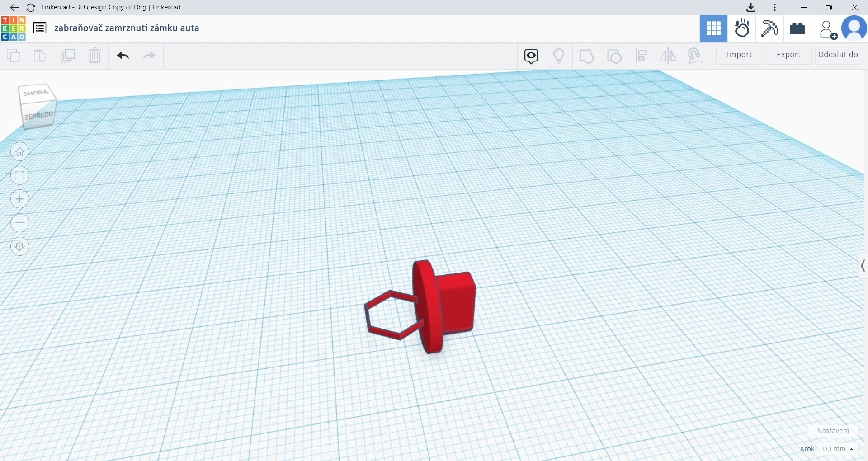Viewport: 868px width, 461px height.
Task: Select the mirror tool icon
Action: click(668, 56)
